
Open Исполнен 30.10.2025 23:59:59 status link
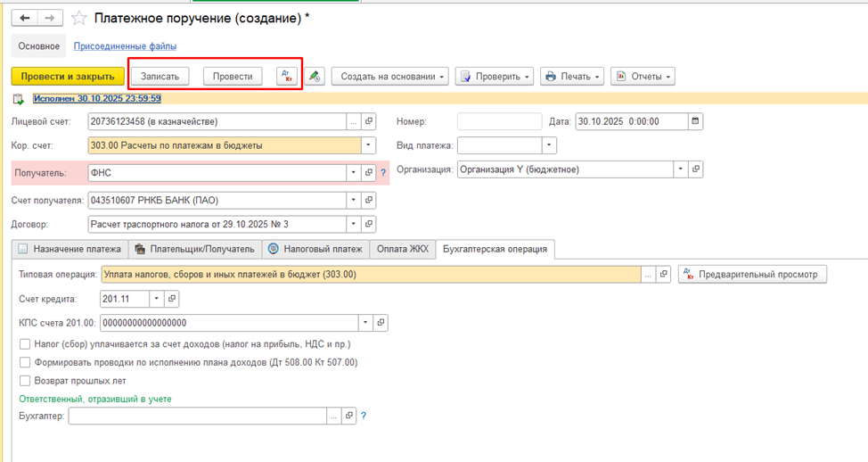(97, 99)
